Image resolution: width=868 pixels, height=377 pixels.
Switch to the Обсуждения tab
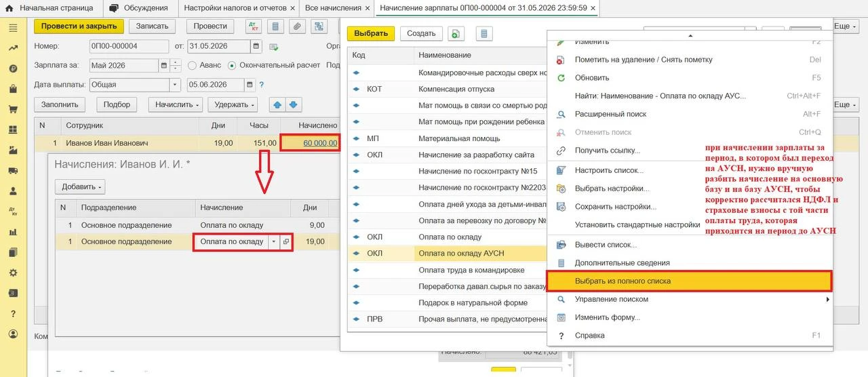tap(138, 8)
